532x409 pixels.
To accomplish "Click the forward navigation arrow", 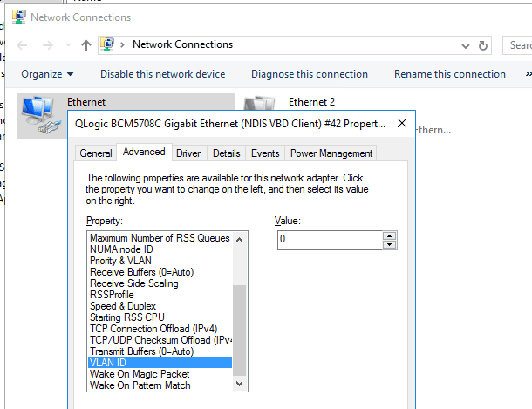I will tap(48, 45).
